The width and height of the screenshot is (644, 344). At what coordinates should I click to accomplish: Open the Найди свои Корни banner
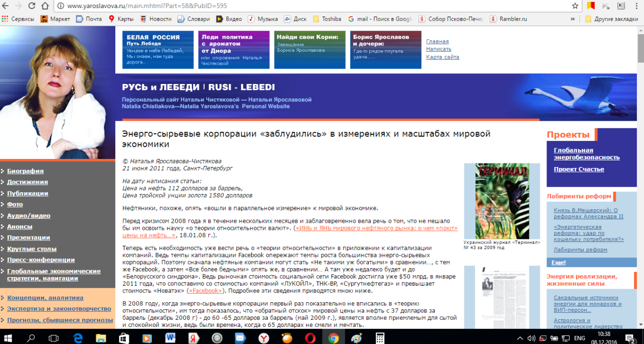310,50
